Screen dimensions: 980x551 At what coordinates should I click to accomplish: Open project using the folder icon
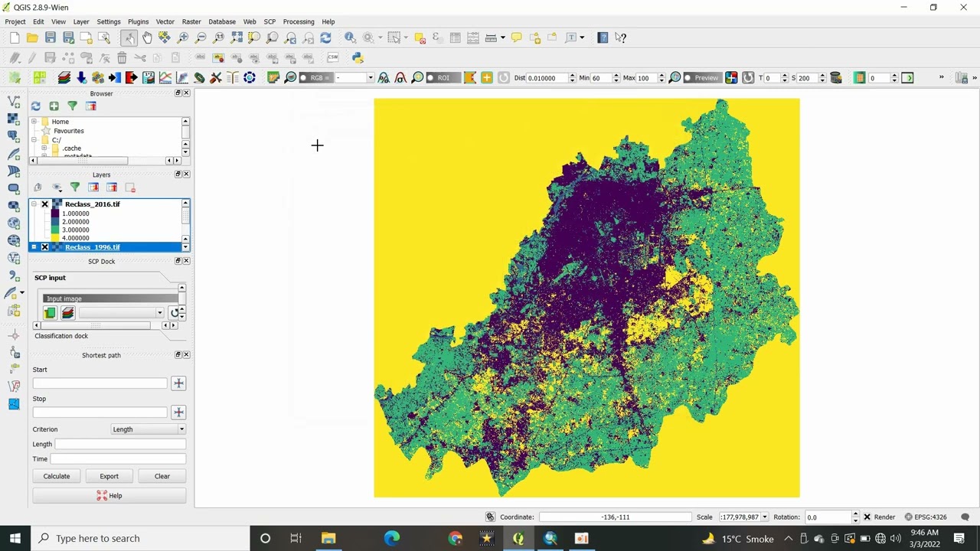[x=32, y=37]
